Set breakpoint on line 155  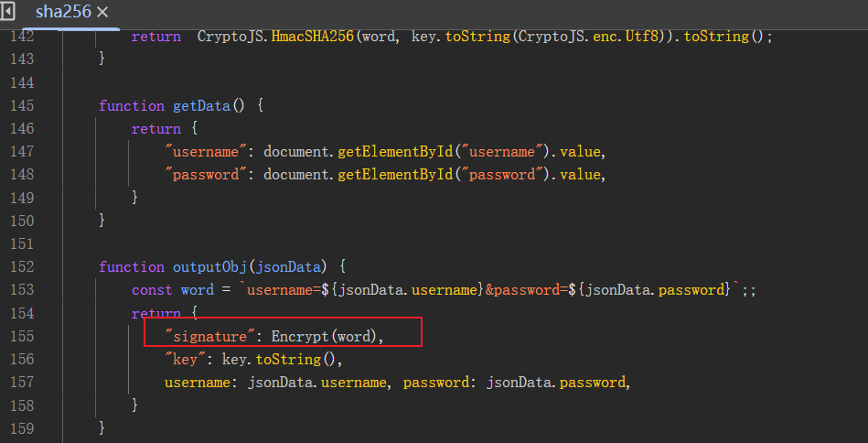click(22, 336)
